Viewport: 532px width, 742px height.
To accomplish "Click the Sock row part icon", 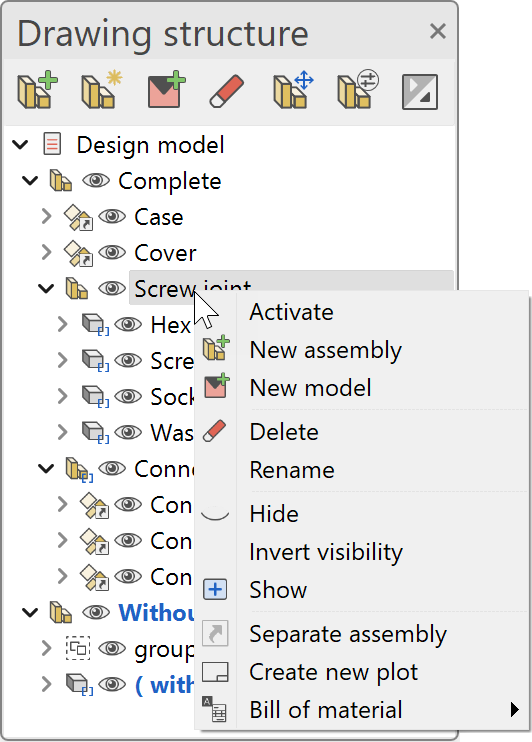I will pyautogui.click(x=95, y=397).
